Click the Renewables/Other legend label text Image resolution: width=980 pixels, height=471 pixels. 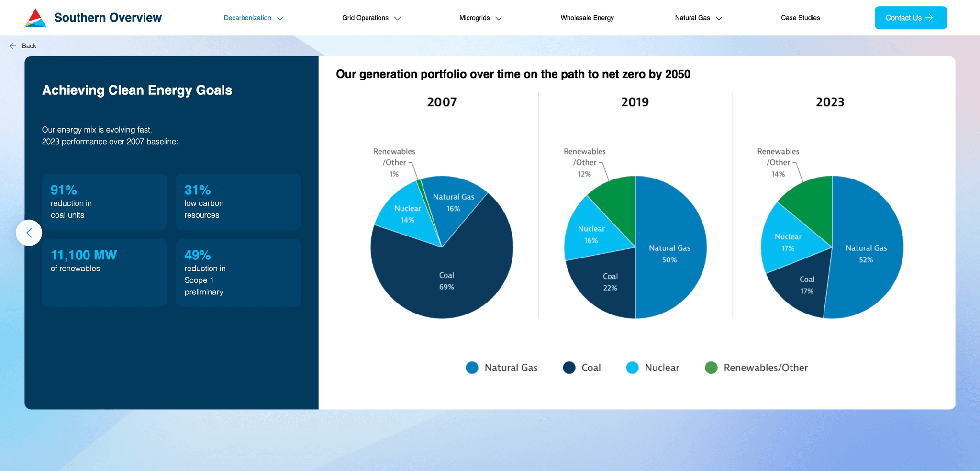(766, 368)
